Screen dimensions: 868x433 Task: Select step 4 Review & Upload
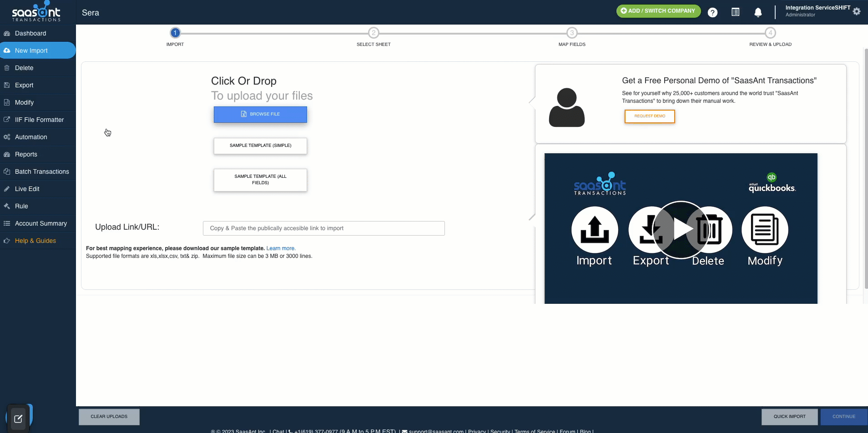point(770,33)
